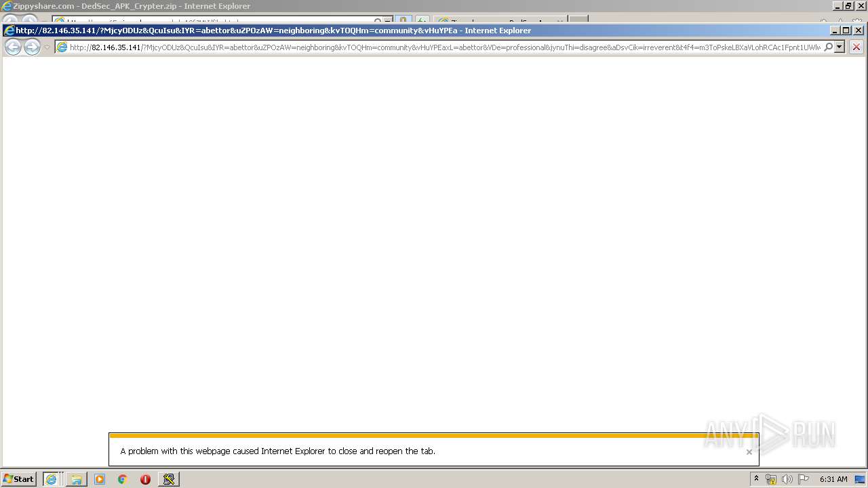Dismiss the webpage problem notification bar

[x=749, y=452]
